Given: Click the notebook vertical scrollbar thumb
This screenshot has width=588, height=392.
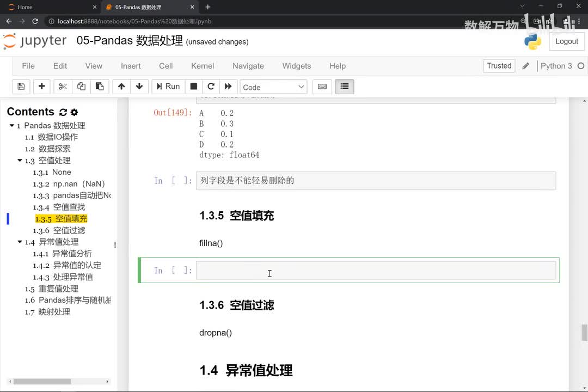Looking at the screenshot, I should pyautogui.click(x=584, y=332).
